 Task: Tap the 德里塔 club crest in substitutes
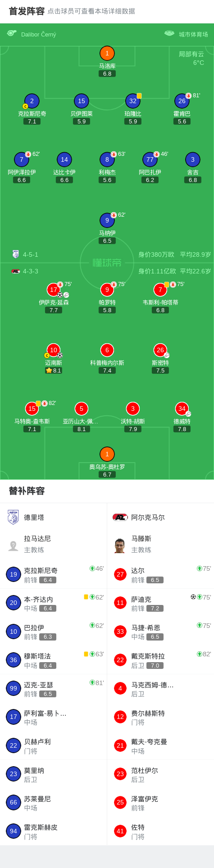click(14, 517)
